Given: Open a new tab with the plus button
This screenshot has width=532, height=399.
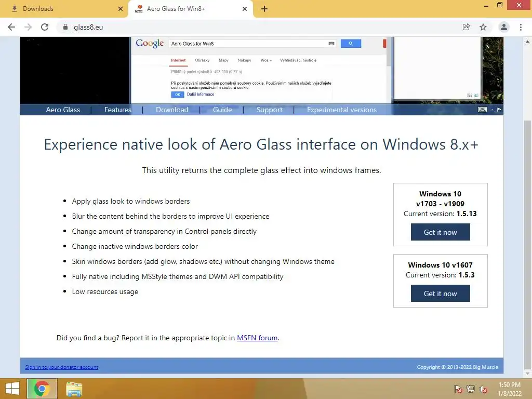Looking at the screenshot, I should click(264, 9).
